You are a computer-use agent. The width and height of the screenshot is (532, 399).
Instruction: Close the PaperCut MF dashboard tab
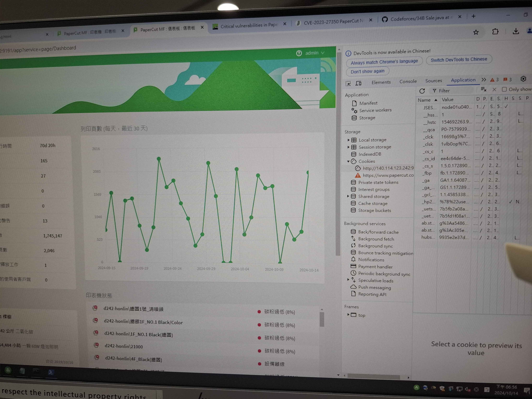coord(202,27)
